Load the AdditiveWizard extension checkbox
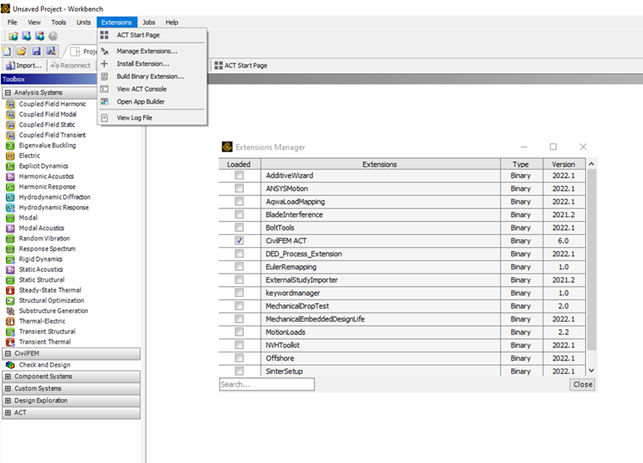643x463 pixels. point(239,176)
